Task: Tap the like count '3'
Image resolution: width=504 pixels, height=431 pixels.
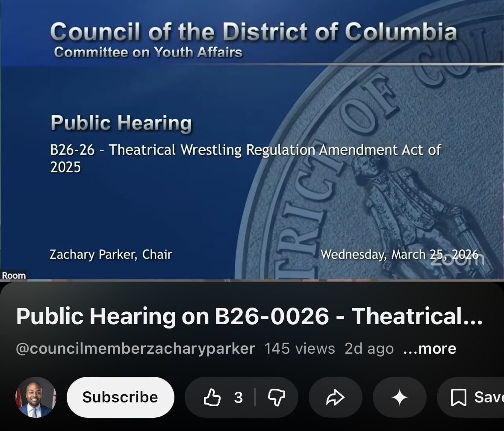Action: pyautogui.click(x=238, y=397)
